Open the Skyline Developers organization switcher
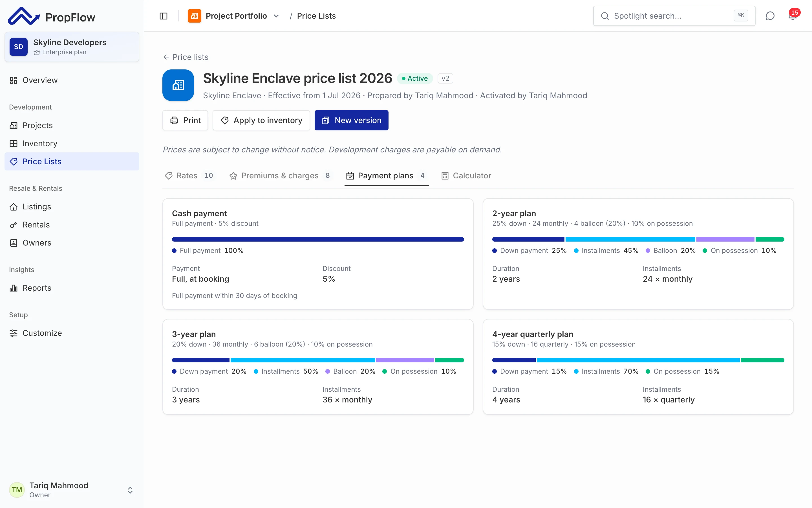This screenshot has height=508, width=812. 72,47
